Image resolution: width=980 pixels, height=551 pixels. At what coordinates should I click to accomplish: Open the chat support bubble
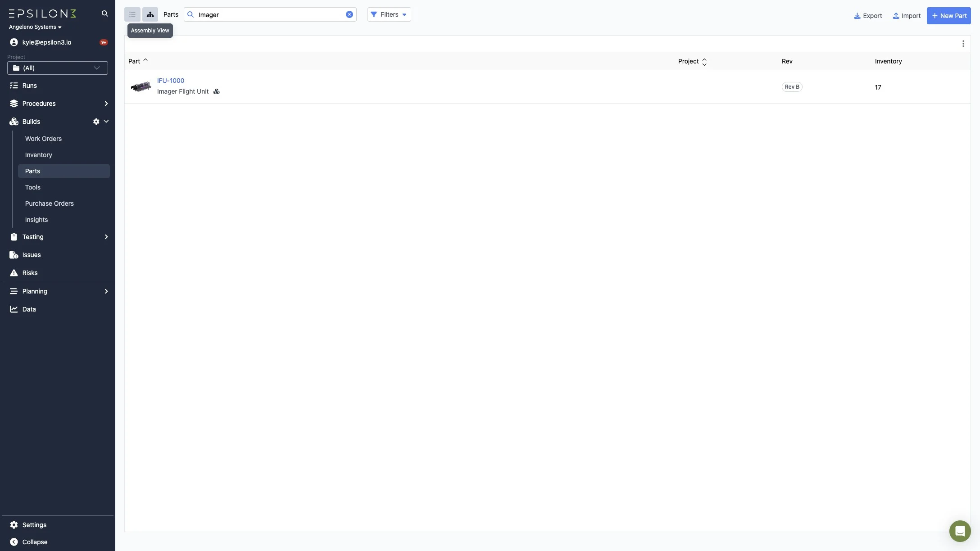coord(960,531)
